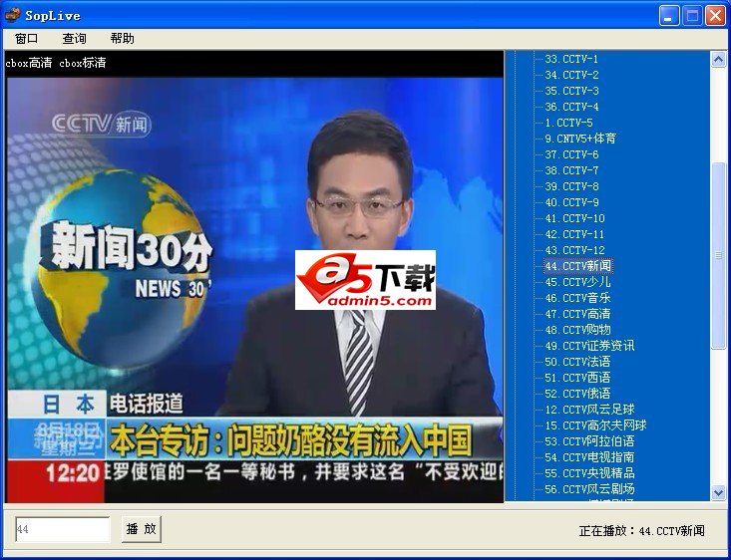Select channel 9.CNTV5+体育
This screenshot has height=560, width=731.
click(x=580, y=139)
